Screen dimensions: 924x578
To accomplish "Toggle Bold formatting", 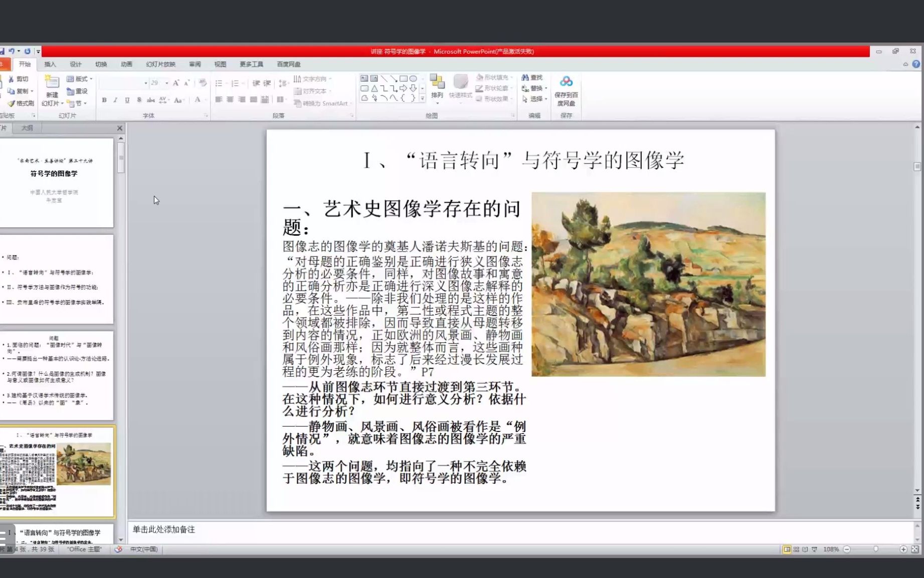I will (x=104, y=100).
